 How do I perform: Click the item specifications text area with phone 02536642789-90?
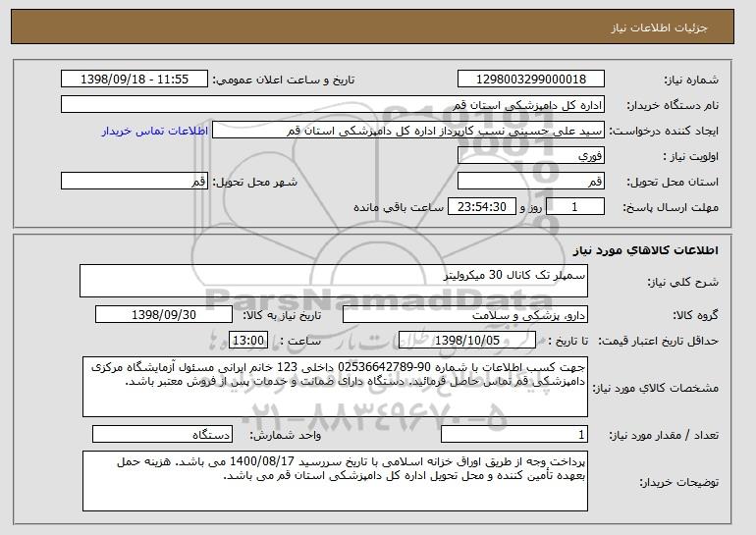click(335, 387)
